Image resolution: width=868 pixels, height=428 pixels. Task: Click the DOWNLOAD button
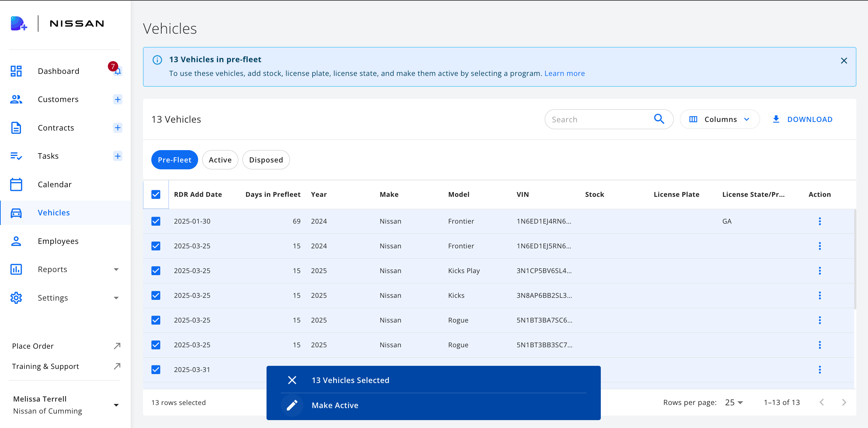point(802,119)
